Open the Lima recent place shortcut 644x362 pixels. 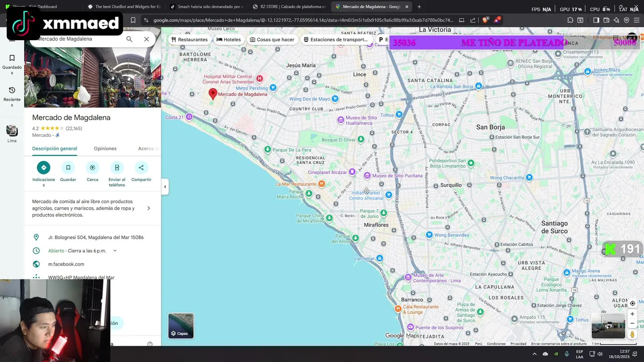click(12, 134)
